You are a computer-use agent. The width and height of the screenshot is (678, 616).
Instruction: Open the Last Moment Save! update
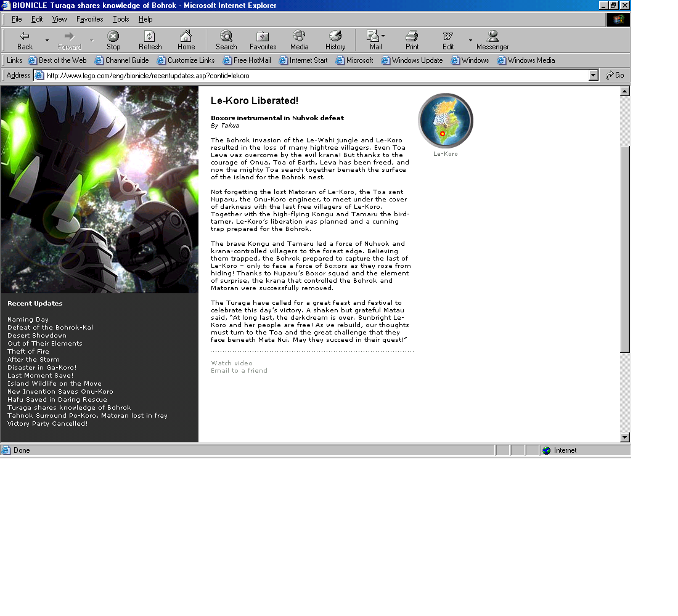(40, 375)
